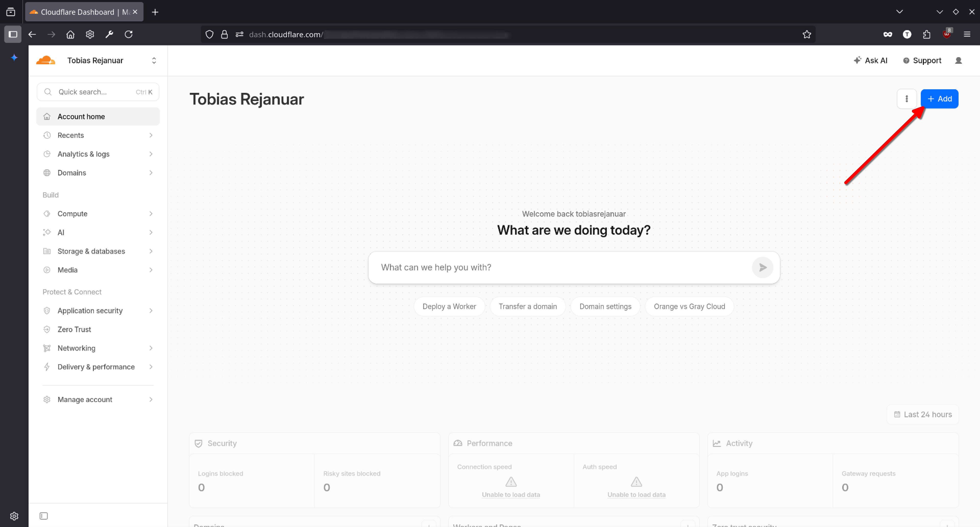Open the user profile icon menu
Screen dimensions: 980x527
[x=958, y=60]
